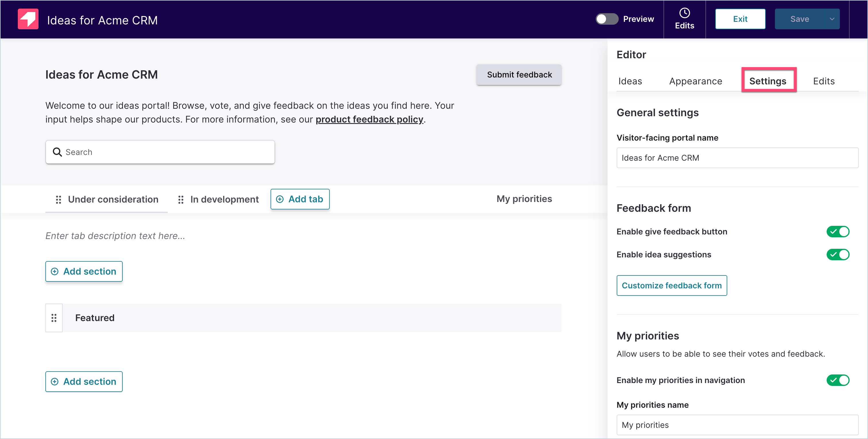
Task: Click the Save button
Action: click(x=799, y=19)
